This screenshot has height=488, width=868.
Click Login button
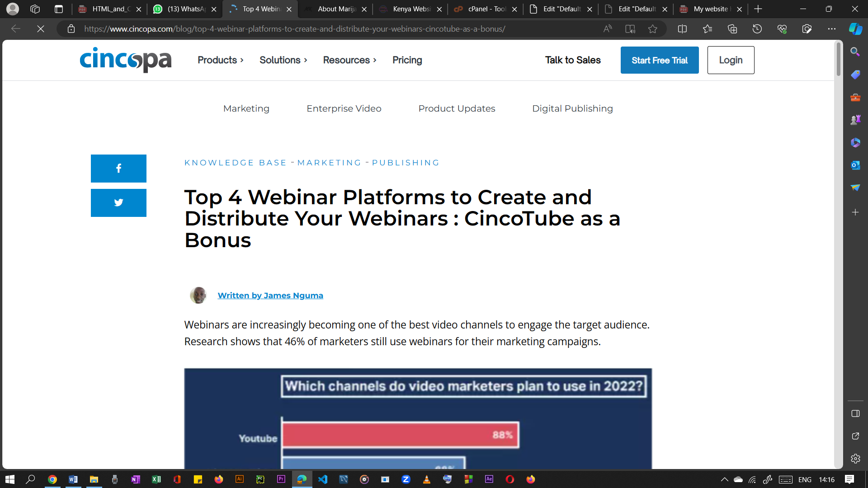[731, 60]
